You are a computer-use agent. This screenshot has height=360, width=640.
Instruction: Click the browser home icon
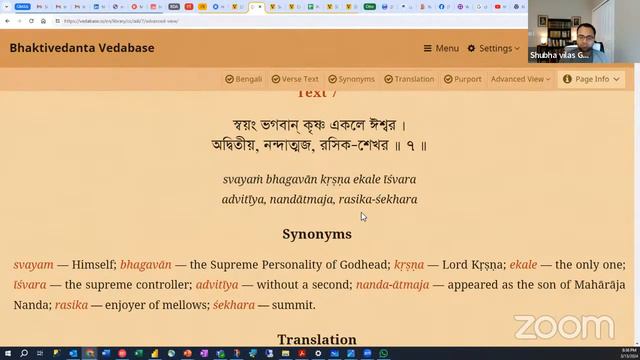[43, 21]
